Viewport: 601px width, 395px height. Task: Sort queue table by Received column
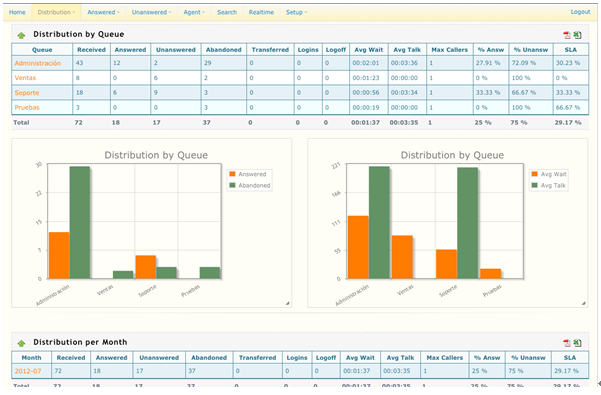[91, 50]
